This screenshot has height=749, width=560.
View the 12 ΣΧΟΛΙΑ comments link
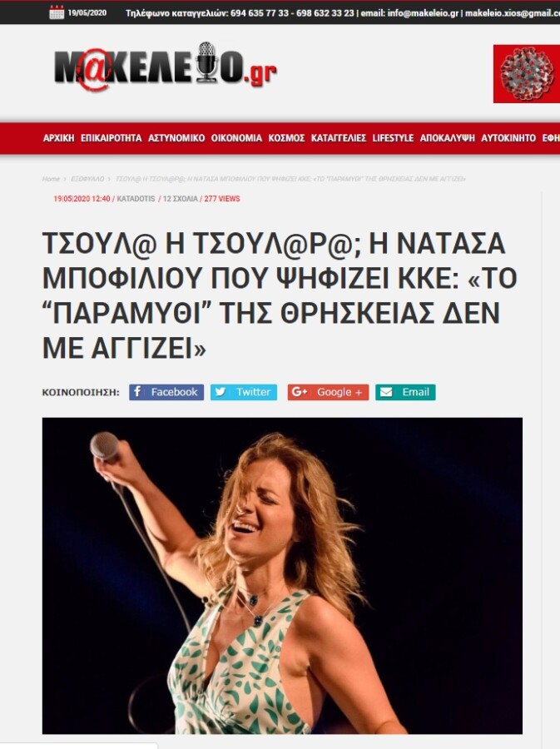point(180,199)
